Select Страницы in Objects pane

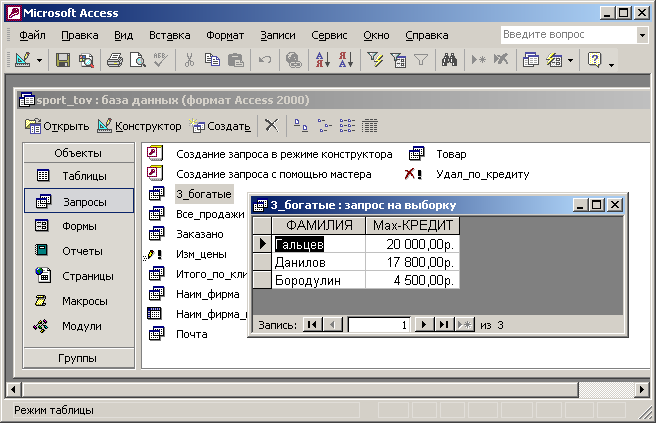pos(79,276)
